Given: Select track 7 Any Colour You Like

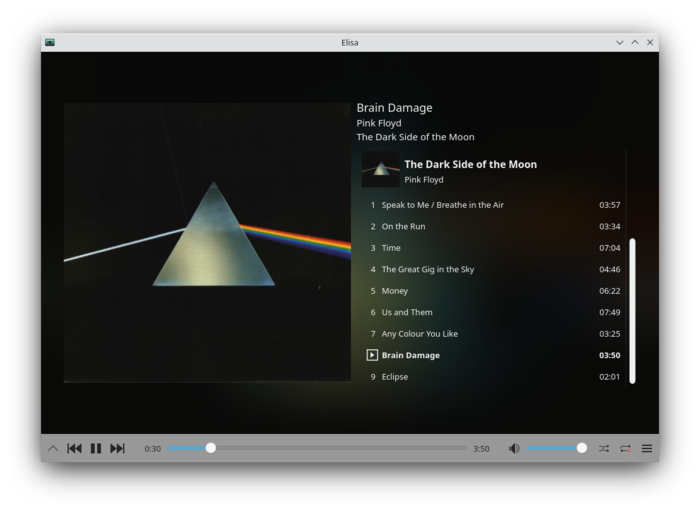Looking at the screenshot, I should [x=492, y=334].
